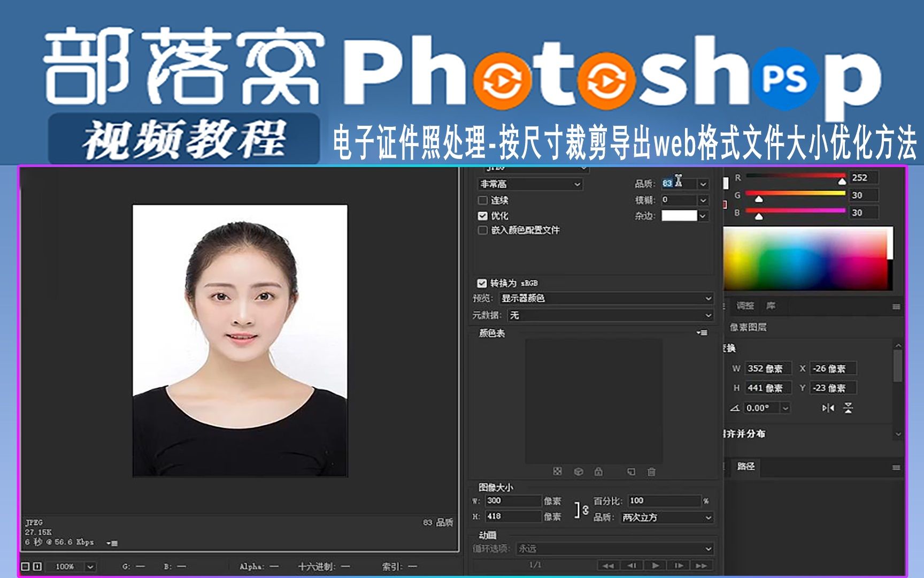This screenshot has width=924, height=578.
Task: Open the 100% zoom level dropdown
Action: pyautogui.click(x=90, y=566)
